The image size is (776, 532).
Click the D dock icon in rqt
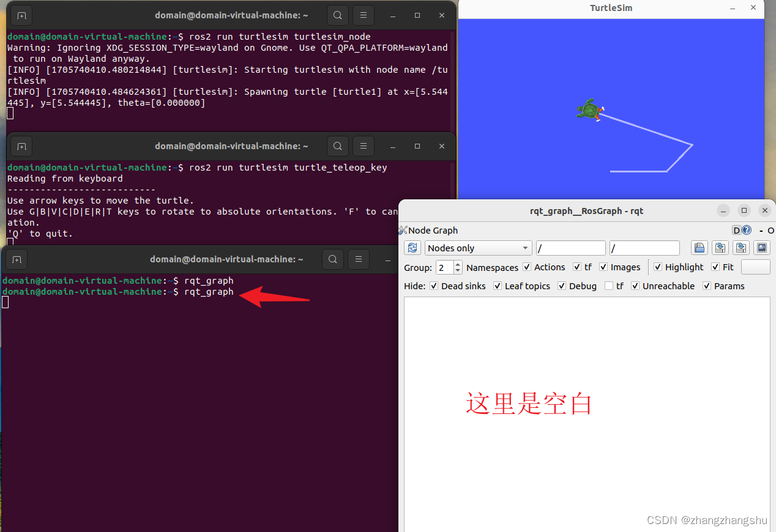click(737, 231)
